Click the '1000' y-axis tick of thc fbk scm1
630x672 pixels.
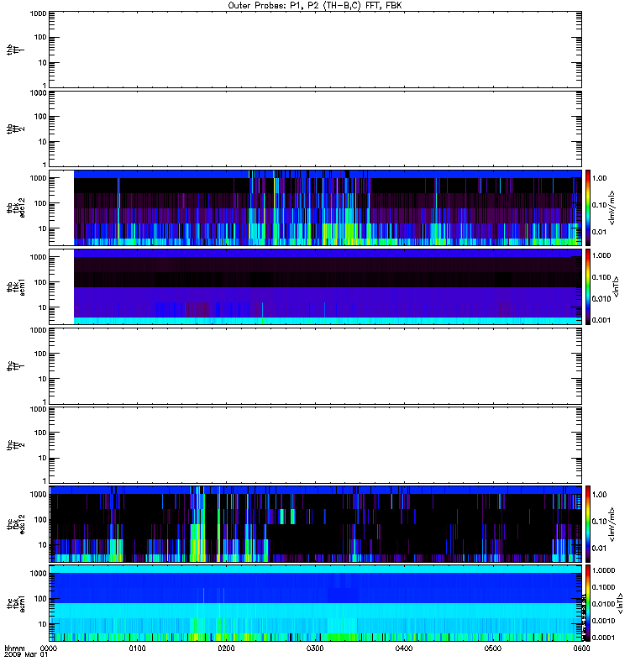[x=38, y=574]
